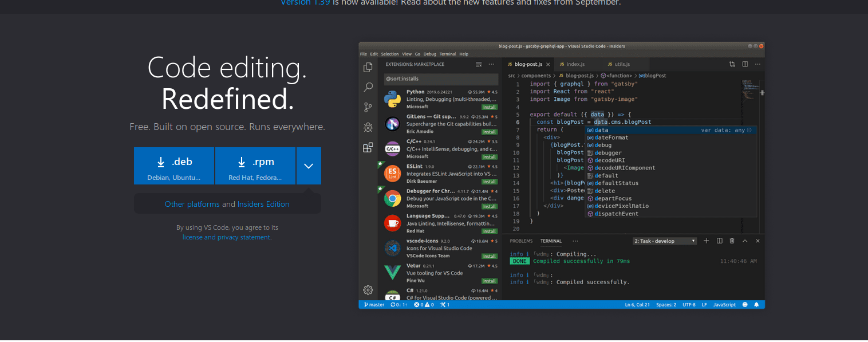Open the Search icon in the activity bar

point(368,88)
